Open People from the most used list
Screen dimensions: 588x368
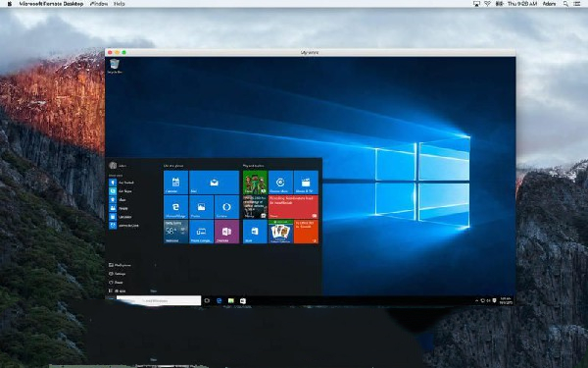(x=120, y=208)
